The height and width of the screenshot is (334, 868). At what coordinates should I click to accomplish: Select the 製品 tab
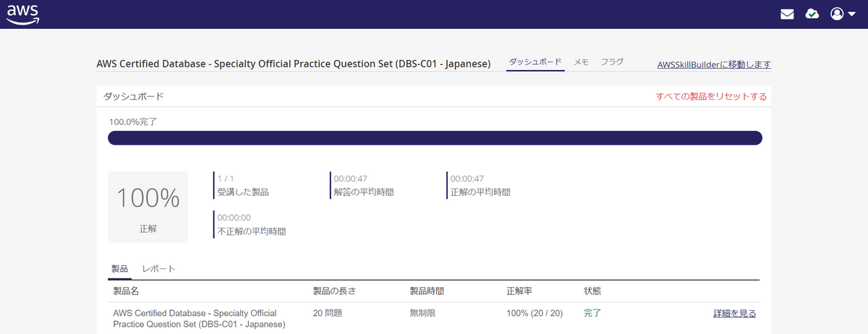coord(119,269)
